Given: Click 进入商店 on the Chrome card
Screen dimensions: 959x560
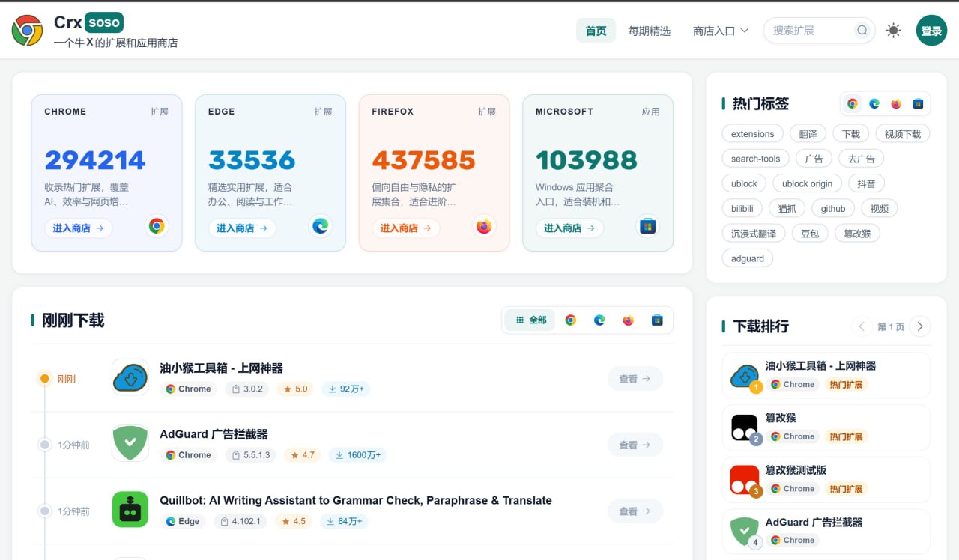Looking at the screenshot, I should click(x=79, y=228).
